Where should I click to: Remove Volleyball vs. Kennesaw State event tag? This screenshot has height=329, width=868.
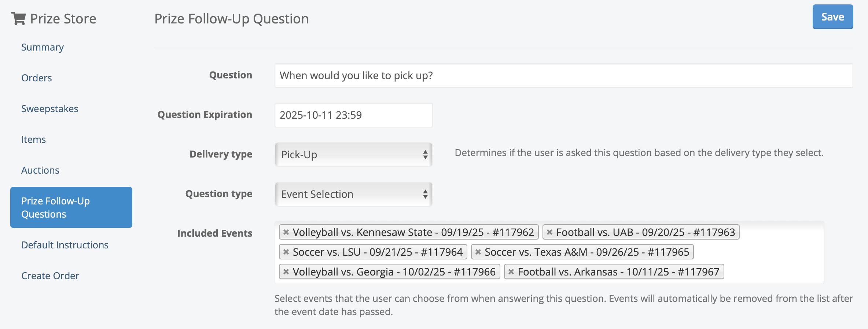pos(286,232)
